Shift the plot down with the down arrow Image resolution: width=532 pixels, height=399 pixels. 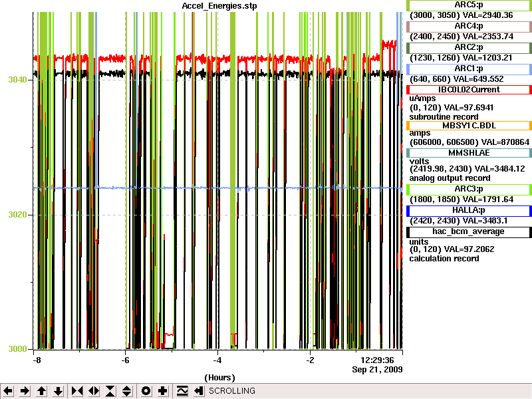tap(59, 391)
